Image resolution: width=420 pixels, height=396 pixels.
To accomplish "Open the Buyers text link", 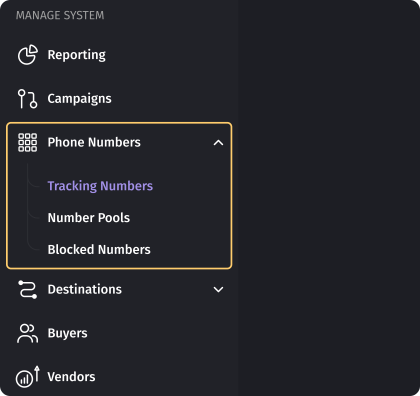I will point(67,333).
